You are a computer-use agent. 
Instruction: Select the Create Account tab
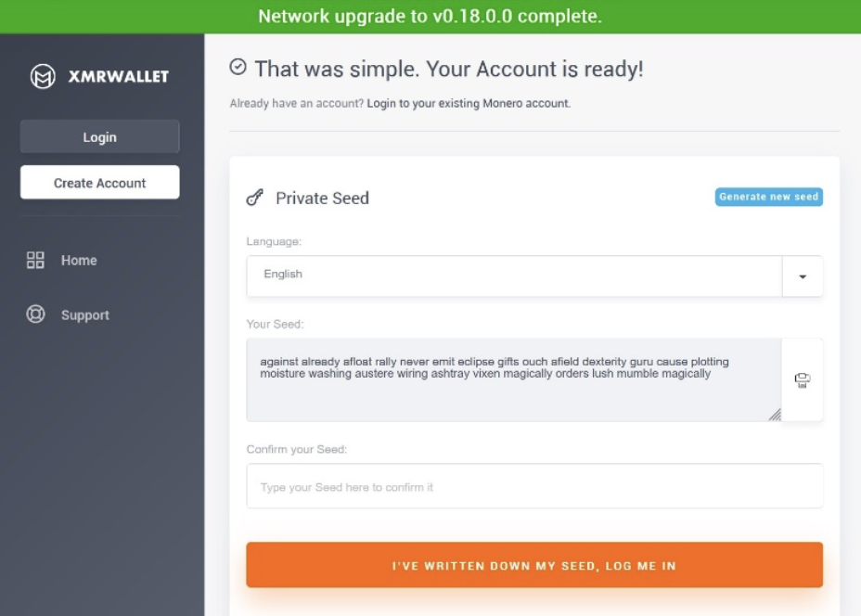99,182
